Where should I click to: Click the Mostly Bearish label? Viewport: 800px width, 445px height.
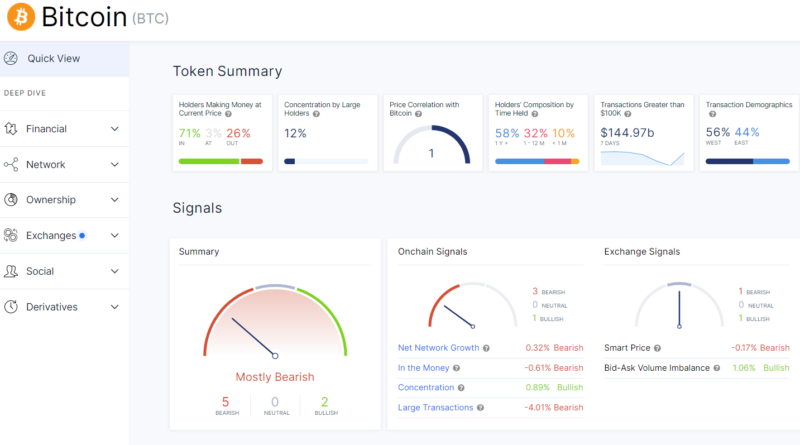pyautogui.click(x=275, y=377)
